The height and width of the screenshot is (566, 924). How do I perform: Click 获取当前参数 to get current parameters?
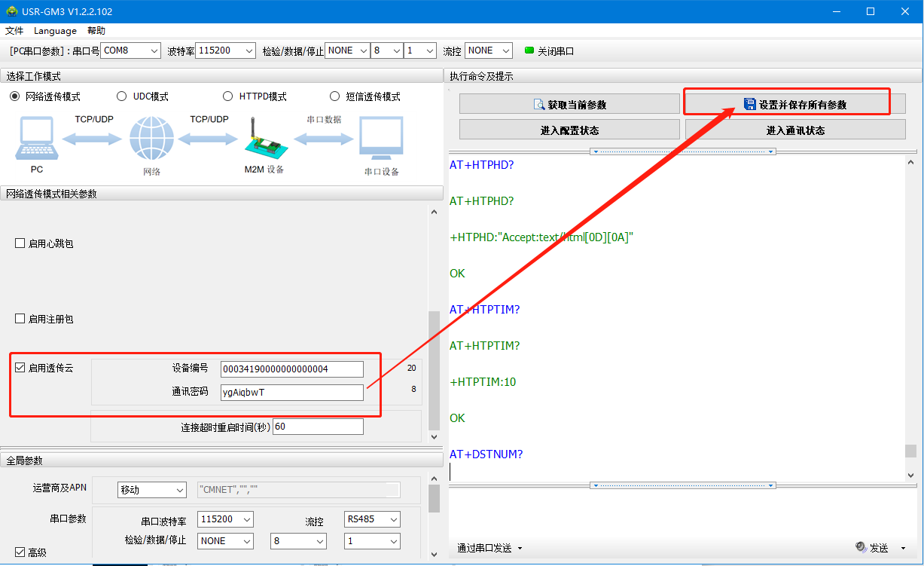tap(569, 104)
